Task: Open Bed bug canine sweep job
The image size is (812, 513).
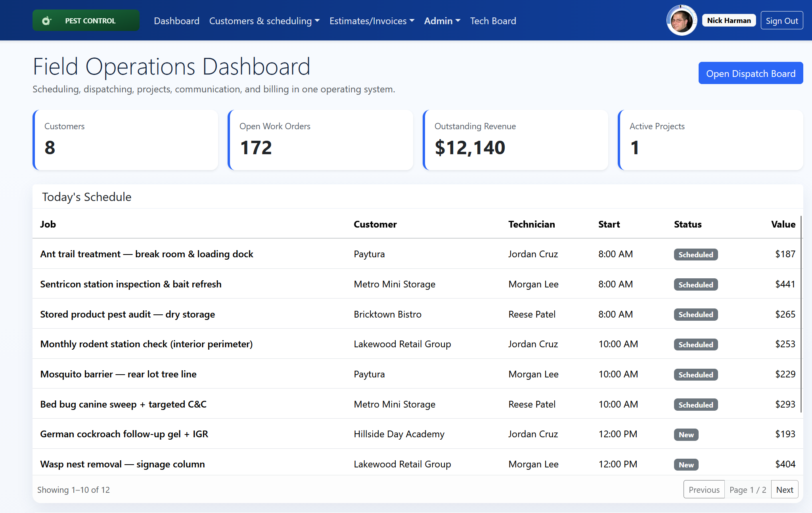Action: [x=123, y=404]
